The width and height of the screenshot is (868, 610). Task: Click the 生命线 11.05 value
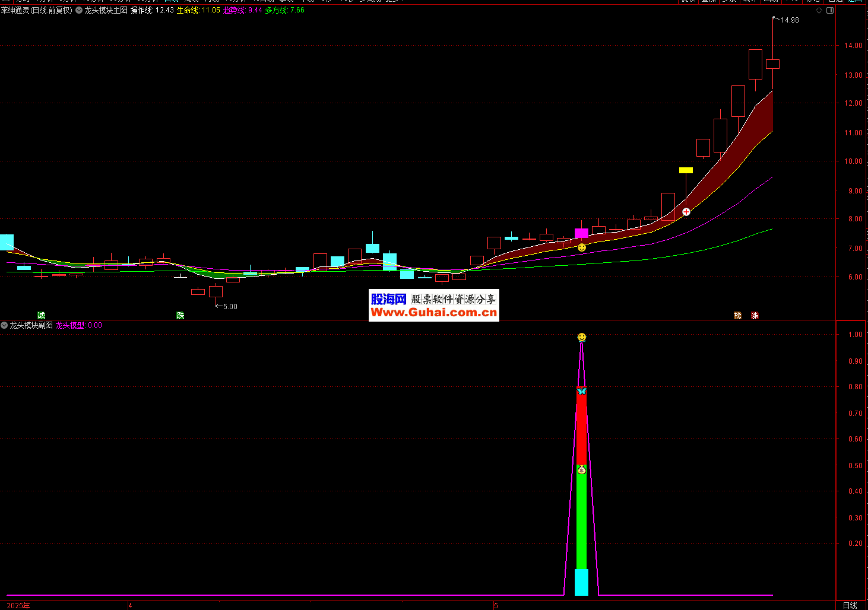(x=198, y=10)
